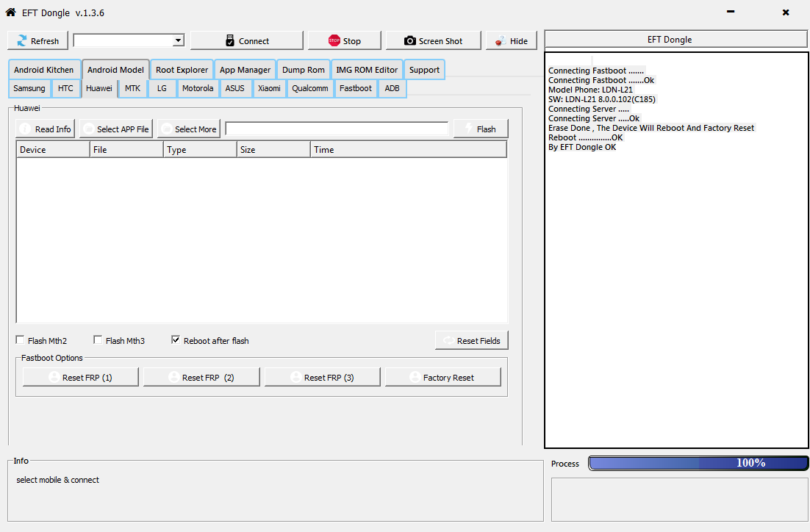Select the Android Model tab
Screen dimensions: 810x532
[x=115, y=70]
